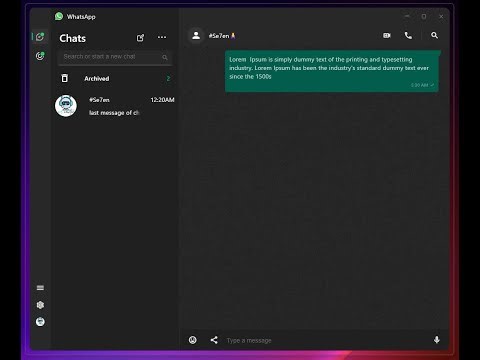Open #Se7en contact name in header
Screen dimensions: 480x360
pyautogui.click(x=222, y=36)
